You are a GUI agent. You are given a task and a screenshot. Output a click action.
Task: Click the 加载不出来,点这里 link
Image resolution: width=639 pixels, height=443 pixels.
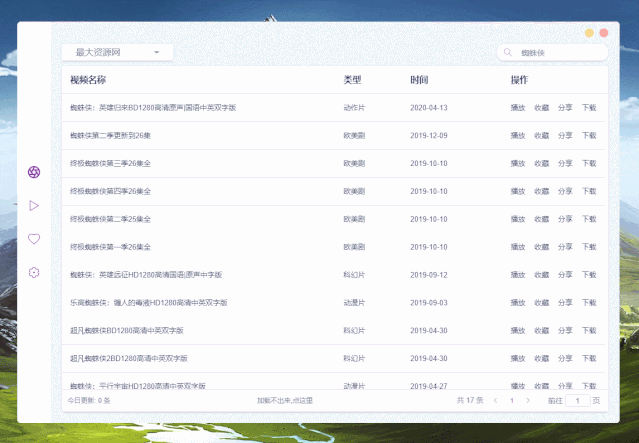tap(285, 401)
